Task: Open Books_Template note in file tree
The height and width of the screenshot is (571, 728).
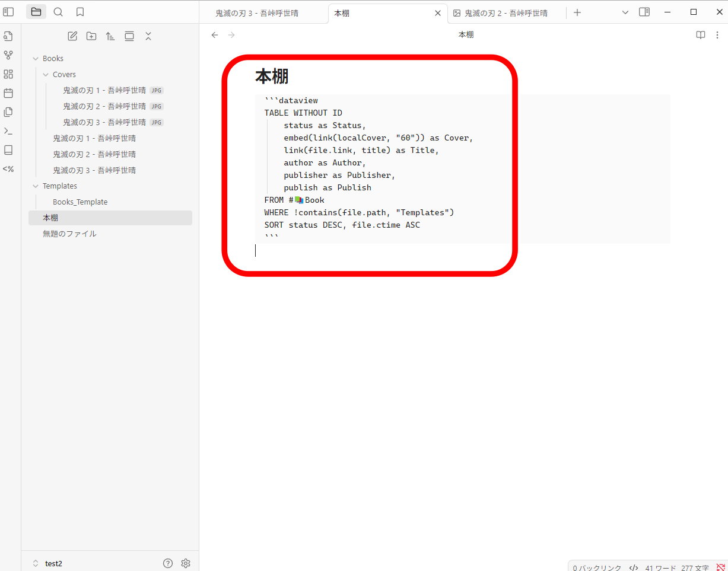Action: (x=80, y=202)
